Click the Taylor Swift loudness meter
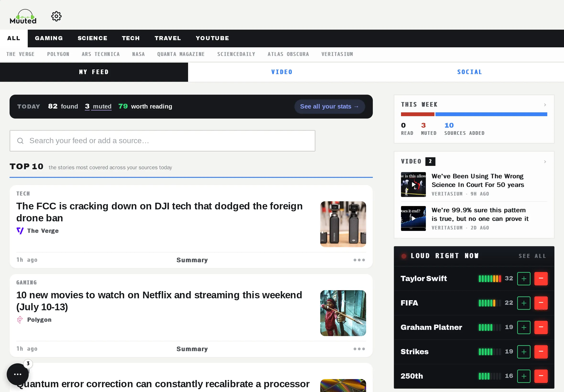Image resolution: width=564 pixels, height=392 pixels. click(x=490, y=278)
